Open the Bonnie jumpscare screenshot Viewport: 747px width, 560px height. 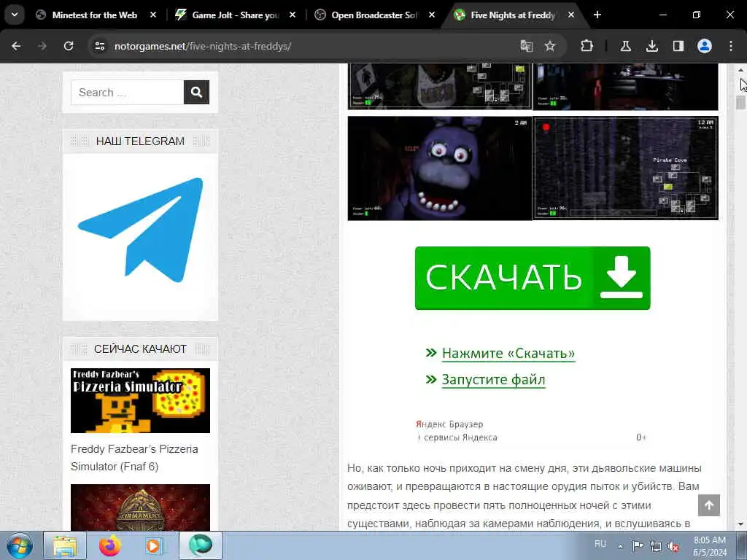(440, 168)
